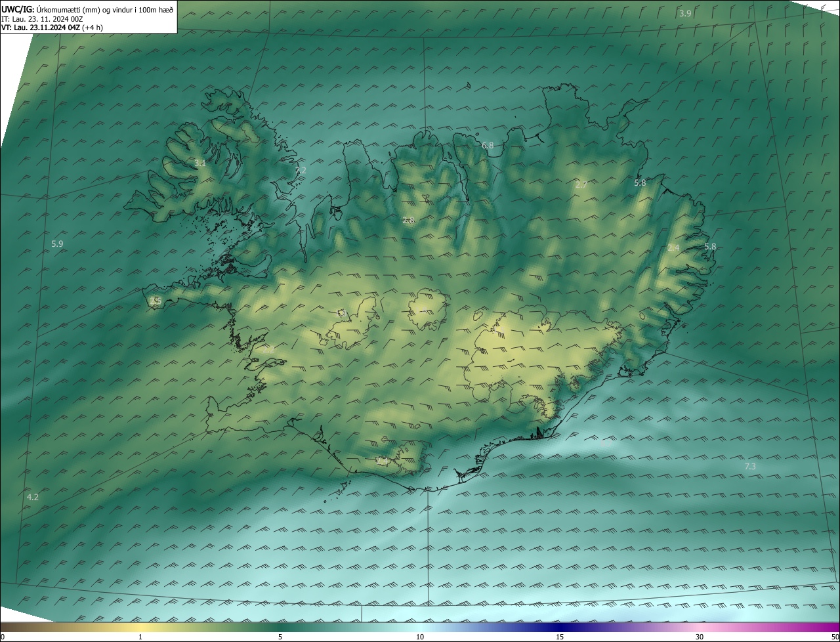Select the 2.2 value on the map
Viewport: 840px width, 642px height.
pos(269,349)
